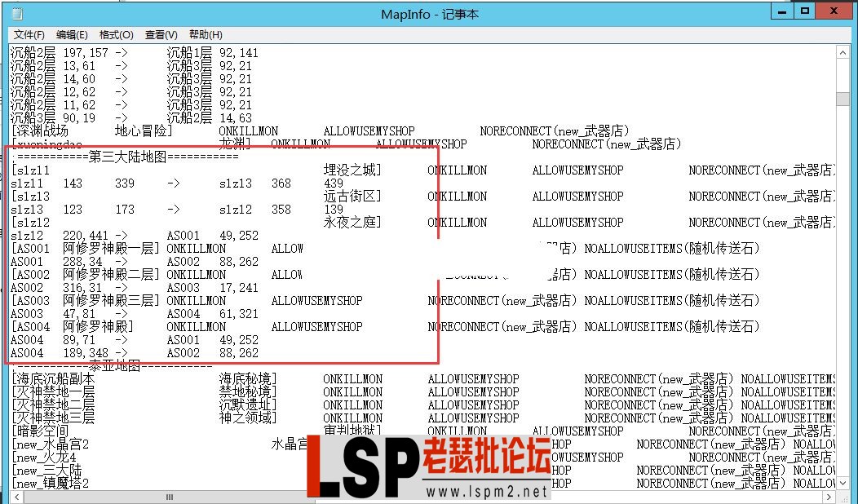858x504 pixels.
Task: Click the text "地心冒险]"
Action: click(144, 130)
